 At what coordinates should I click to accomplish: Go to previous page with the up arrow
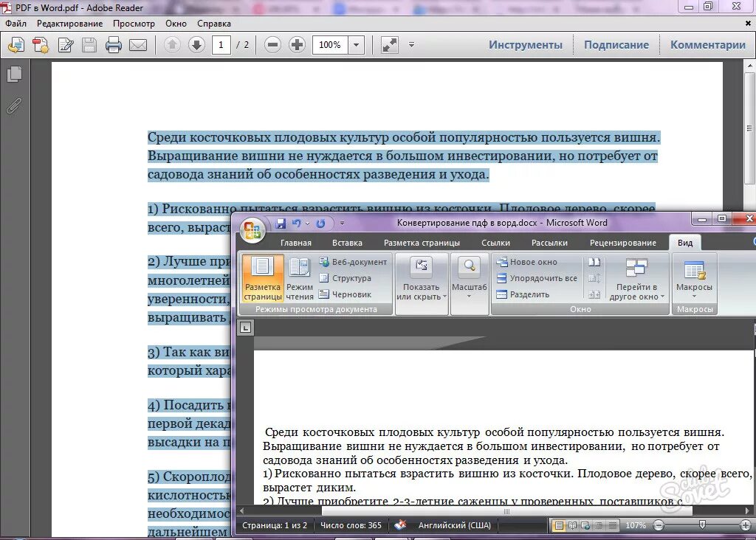pyautogui.click(x=172, y=45)
